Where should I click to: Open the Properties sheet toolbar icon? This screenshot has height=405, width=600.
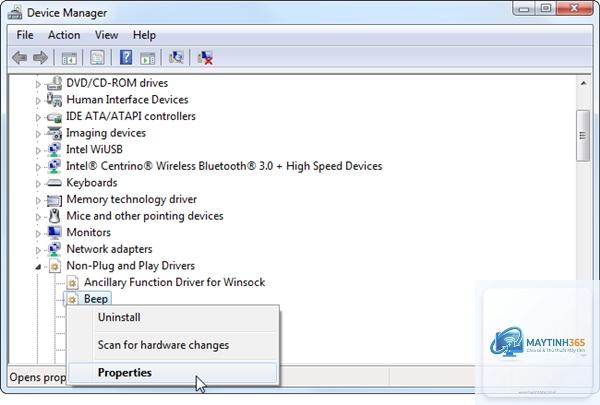pos(97,58)
